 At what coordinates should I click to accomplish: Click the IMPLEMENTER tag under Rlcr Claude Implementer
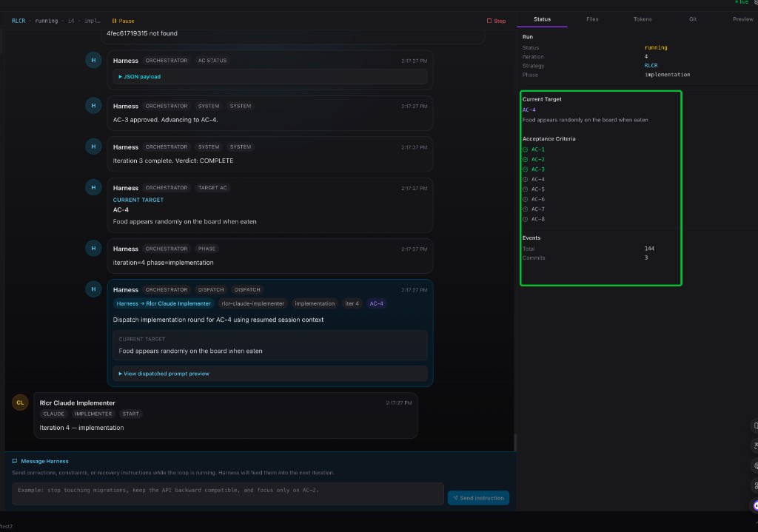(93, 414)
